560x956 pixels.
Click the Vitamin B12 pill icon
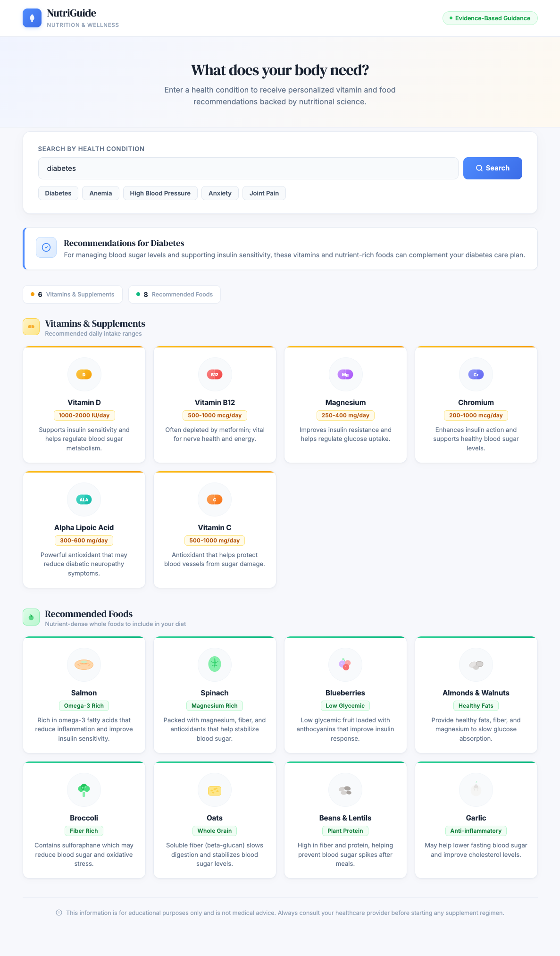(x=215, y=374)
